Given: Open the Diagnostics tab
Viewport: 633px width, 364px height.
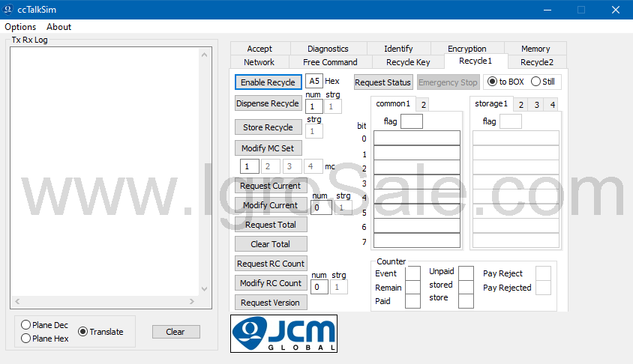Looking at the screenshot, I should (x=328, y=49).
